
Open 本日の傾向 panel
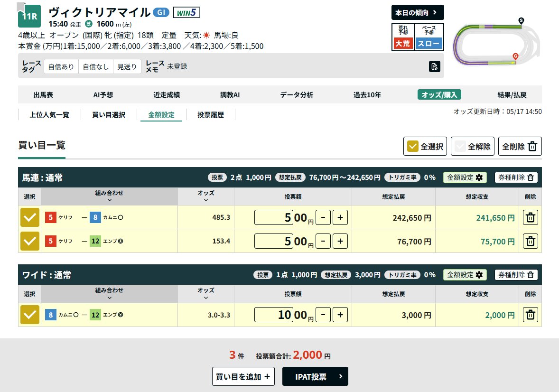coord(418,12)
